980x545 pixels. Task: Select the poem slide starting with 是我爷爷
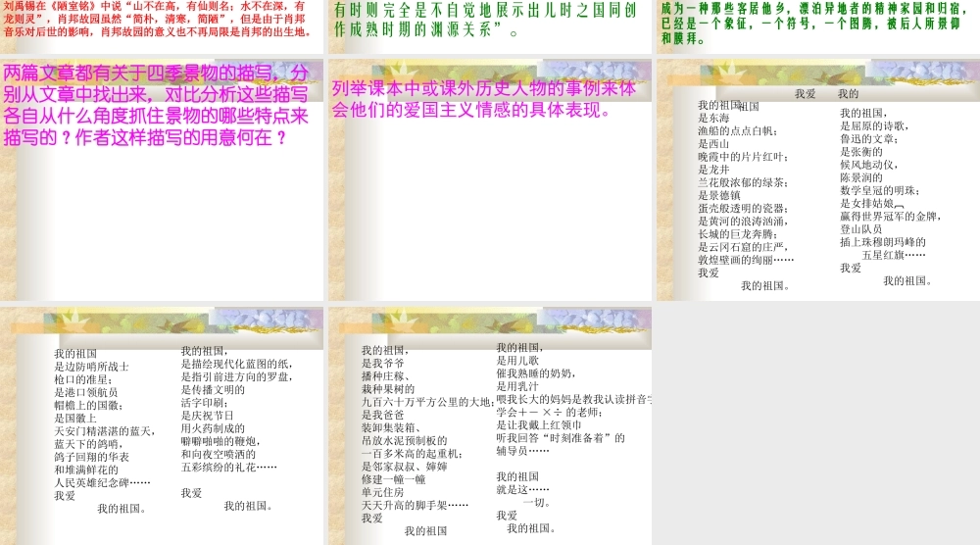[x=490, y=425]
